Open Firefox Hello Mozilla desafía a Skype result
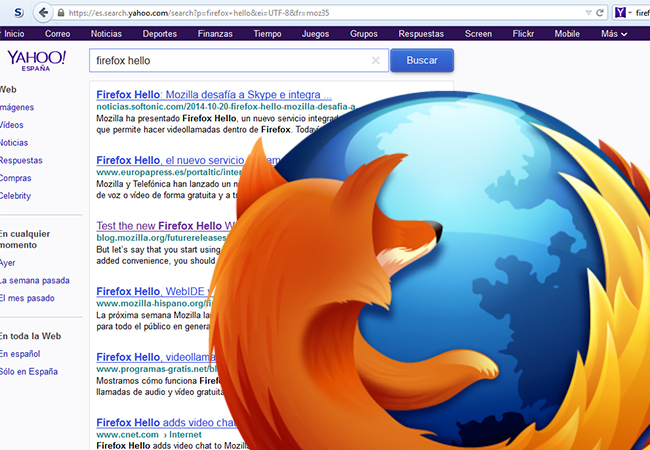The height and width of the screenshot is (450, 650). coord(214,95)
